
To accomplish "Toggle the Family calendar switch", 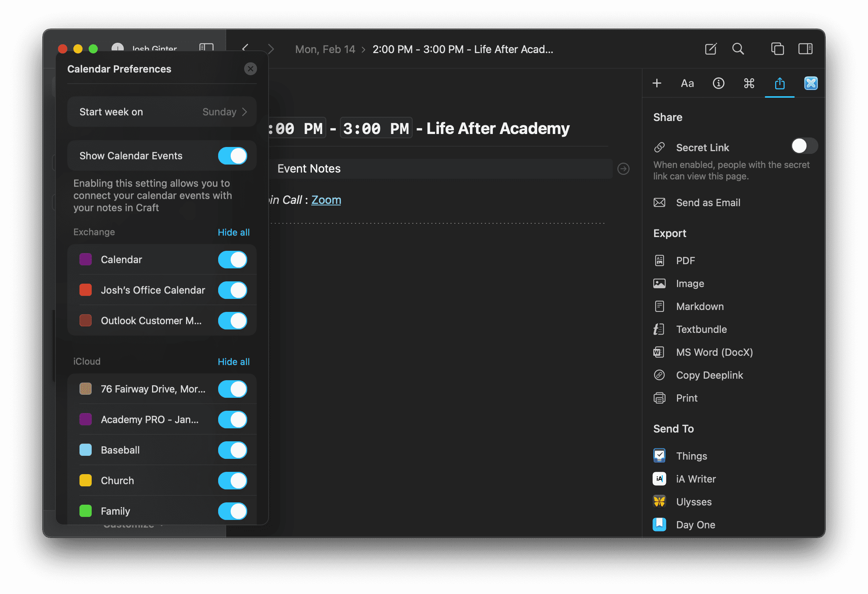I will (x=233, y=511).
